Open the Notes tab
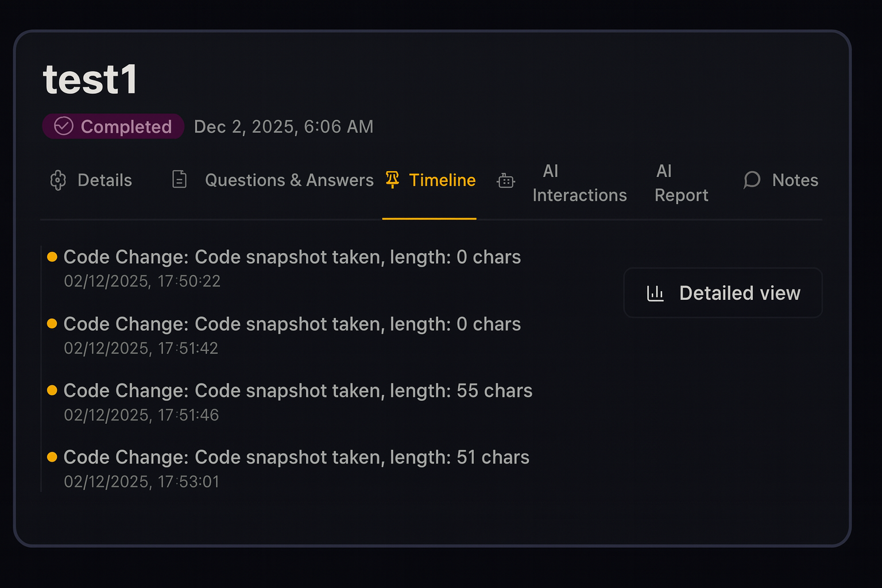This screenshot has width=882, height=588. point(795,180)
